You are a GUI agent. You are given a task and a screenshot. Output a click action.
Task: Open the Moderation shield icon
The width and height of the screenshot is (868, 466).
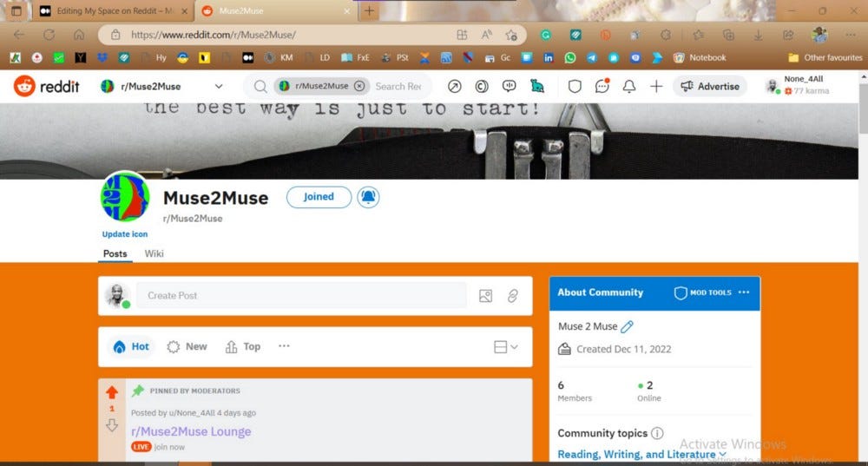pyautogui.click(x=575, y=86)
